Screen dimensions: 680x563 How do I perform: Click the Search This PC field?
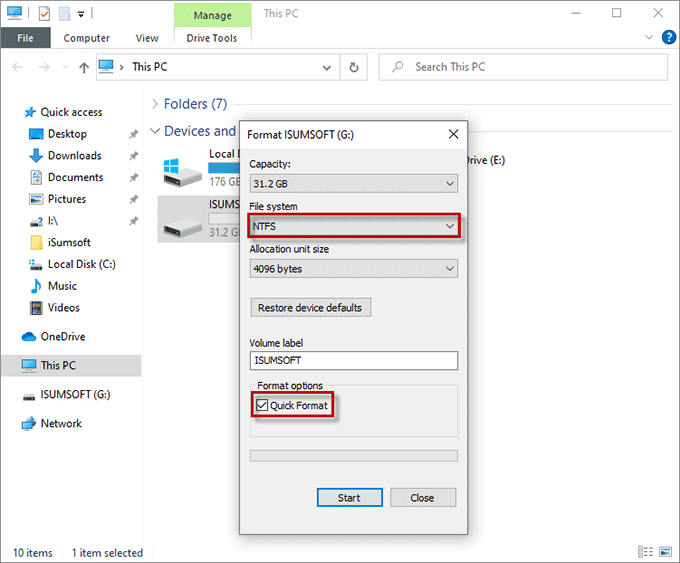coord(523,67)
